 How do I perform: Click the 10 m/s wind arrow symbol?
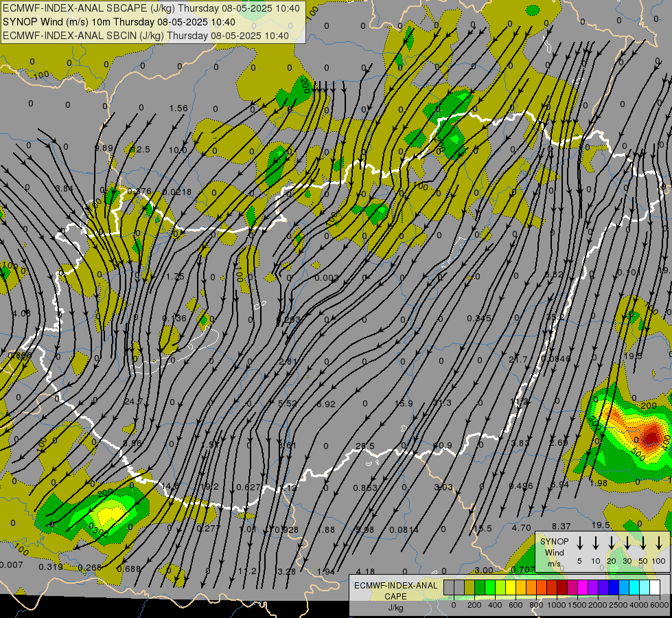(x=595, y=543)
